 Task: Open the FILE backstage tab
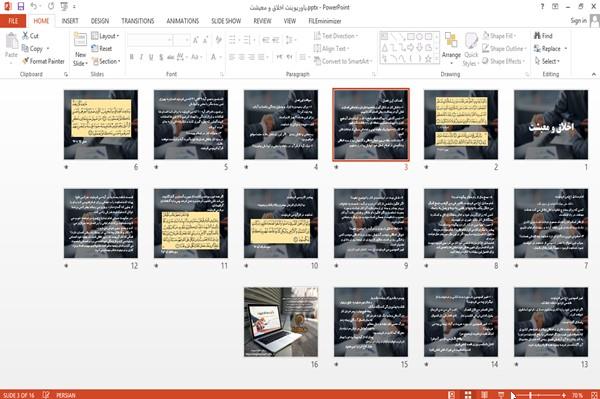[x=13, y=21]
